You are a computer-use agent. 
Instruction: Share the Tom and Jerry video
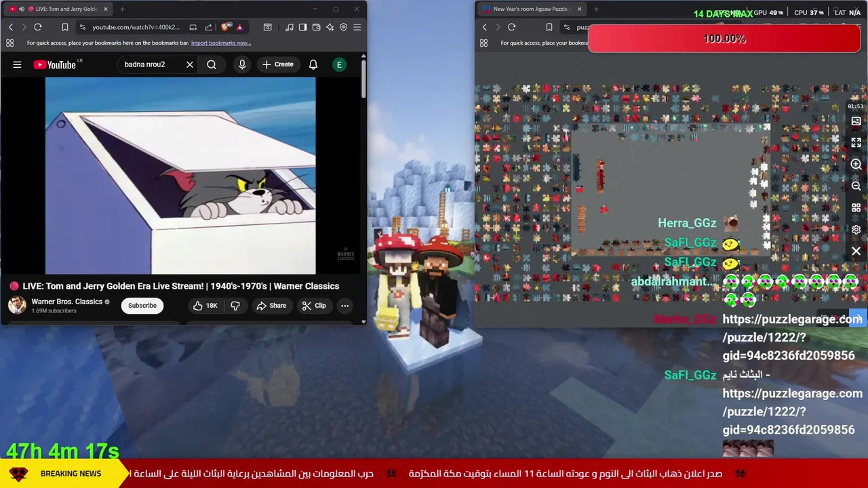click(x=271, y=306)
